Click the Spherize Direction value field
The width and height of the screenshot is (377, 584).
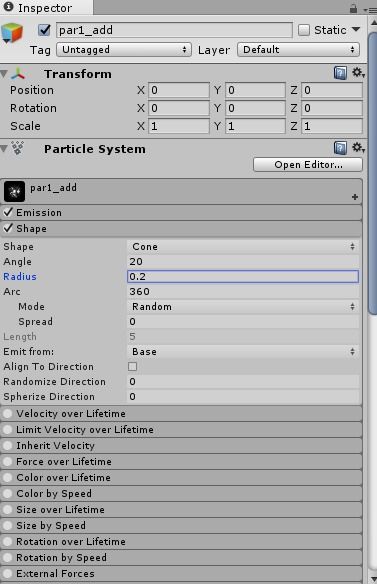coord(243,396)
